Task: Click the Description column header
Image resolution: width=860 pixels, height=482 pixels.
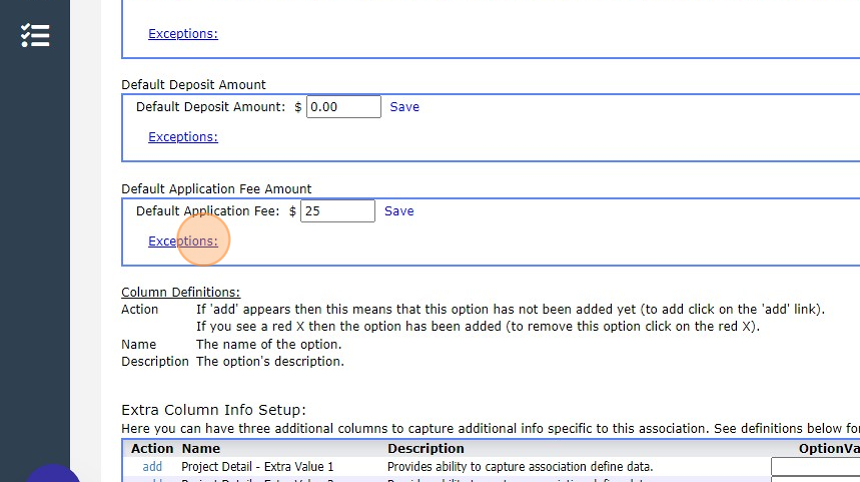Action: point(426,449)
